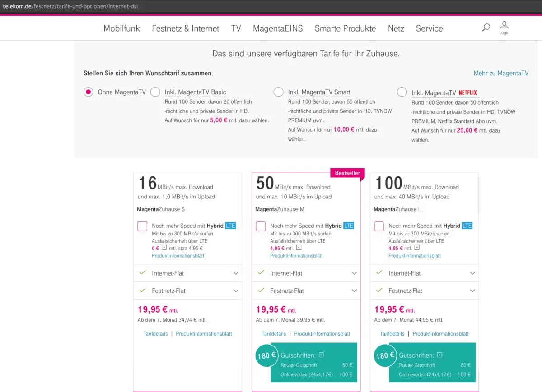Click the Netflix logo in the TV options
542x392 pixels.
[467, 93]
